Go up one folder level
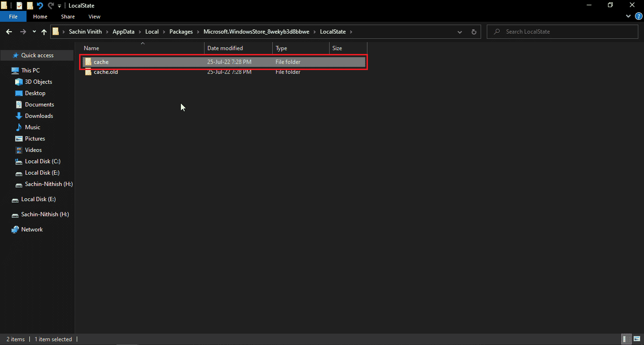This screenshot has width=644, height=345. pos(44,32)
